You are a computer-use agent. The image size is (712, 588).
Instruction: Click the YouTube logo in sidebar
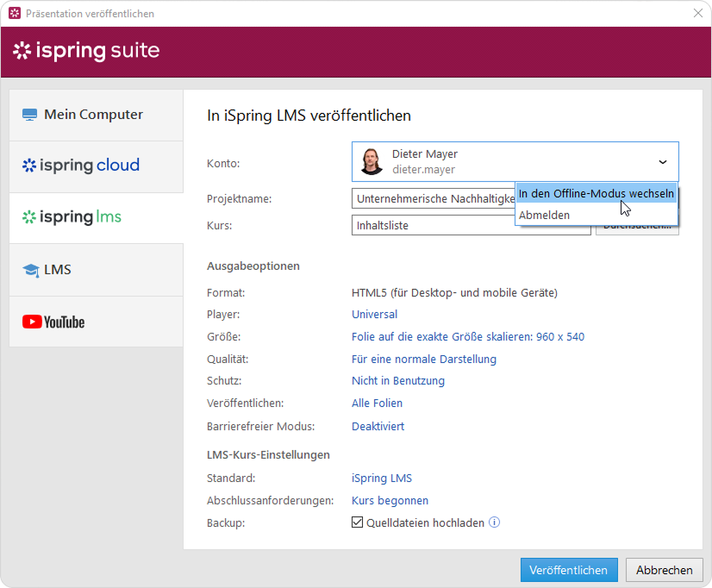[x=53, y=322]
